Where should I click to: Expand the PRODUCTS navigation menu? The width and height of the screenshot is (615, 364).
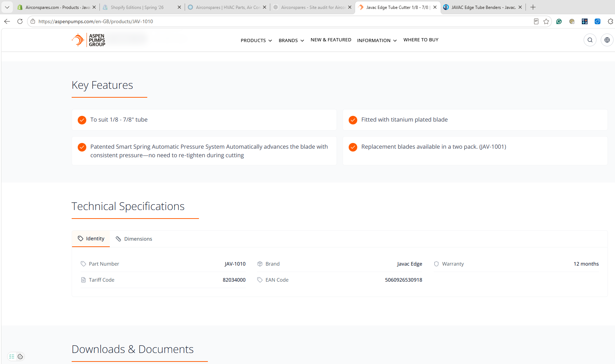(x=256, y=40)
